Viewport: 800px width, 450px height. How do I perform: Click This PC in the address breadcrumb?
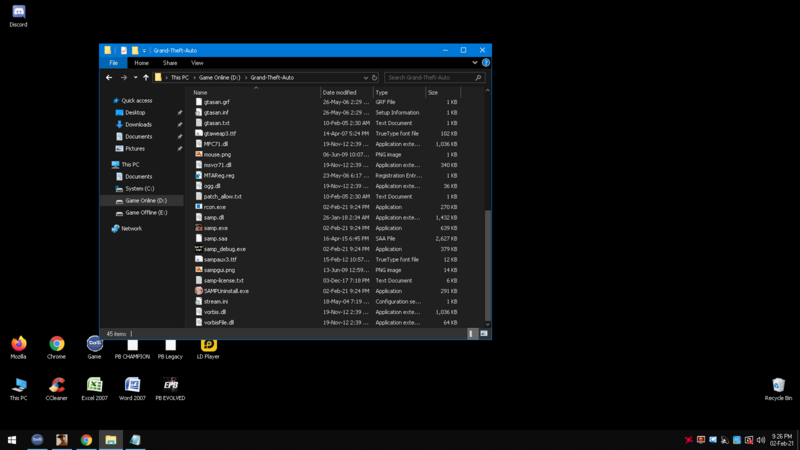pyautogui.click(x=180, y=78)
